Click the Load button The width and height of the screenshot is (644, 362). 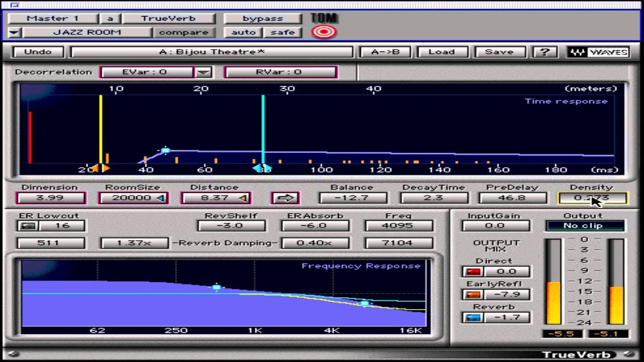tap(441, 52)
